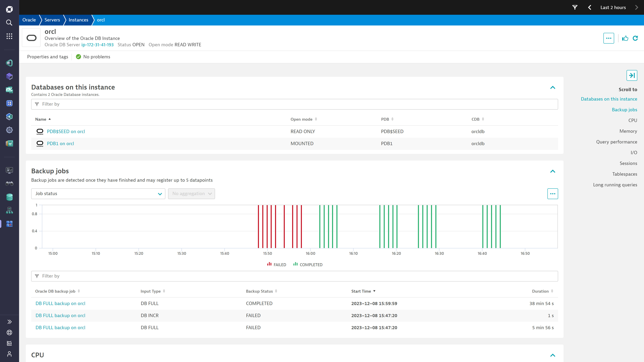Image resolution: width=644 pixels, height=362 pixels.
Task: Sort backup jobs by Duration
Action: [543, 291]
